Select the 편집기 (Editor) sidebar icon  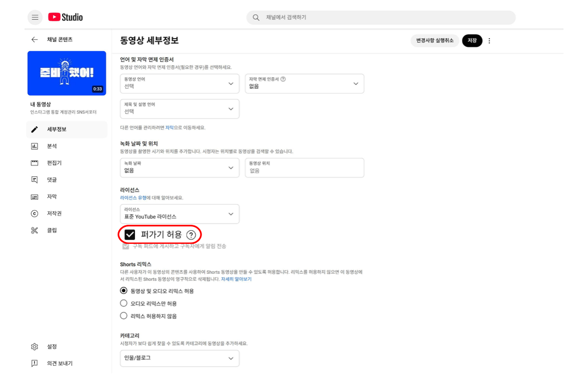34,163
